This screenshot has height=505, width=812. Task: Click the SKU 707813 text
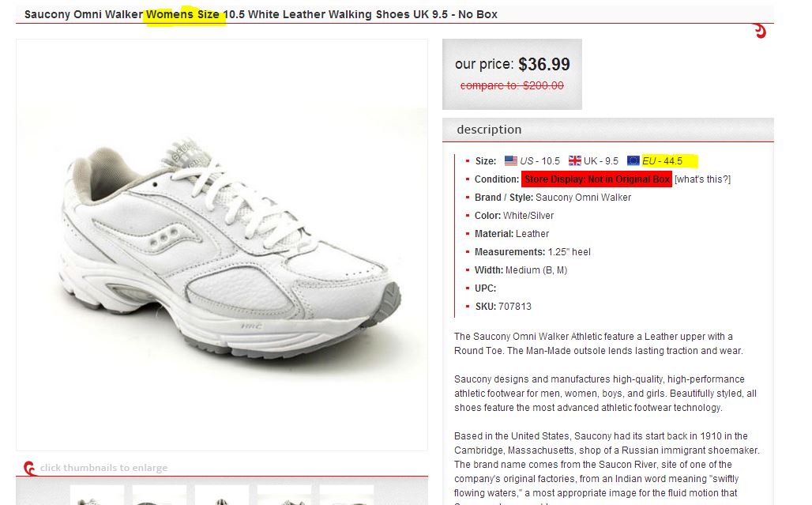coord(503,307)
